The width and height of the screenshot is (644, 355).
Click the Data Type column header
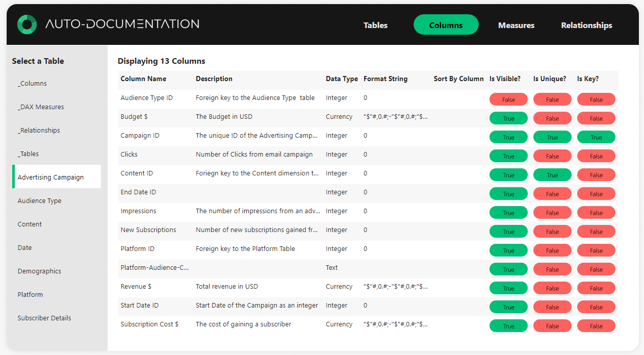[342, 79]
